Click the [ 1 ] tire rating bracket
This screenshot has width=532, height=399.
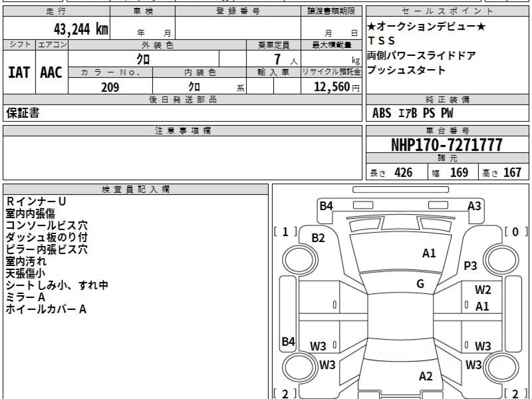(285, 231)
